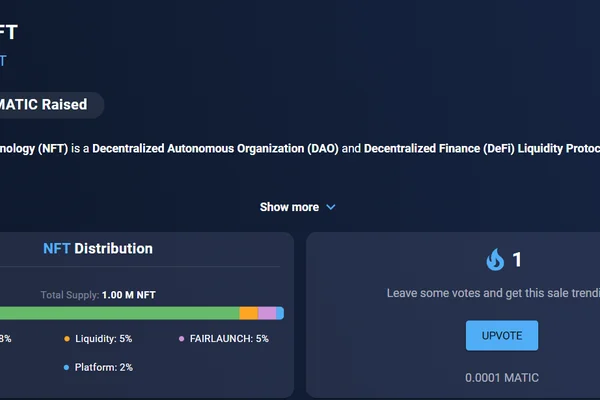Click the orange Liquidity legend dot

pyautogui.click(x=67, y=339)
